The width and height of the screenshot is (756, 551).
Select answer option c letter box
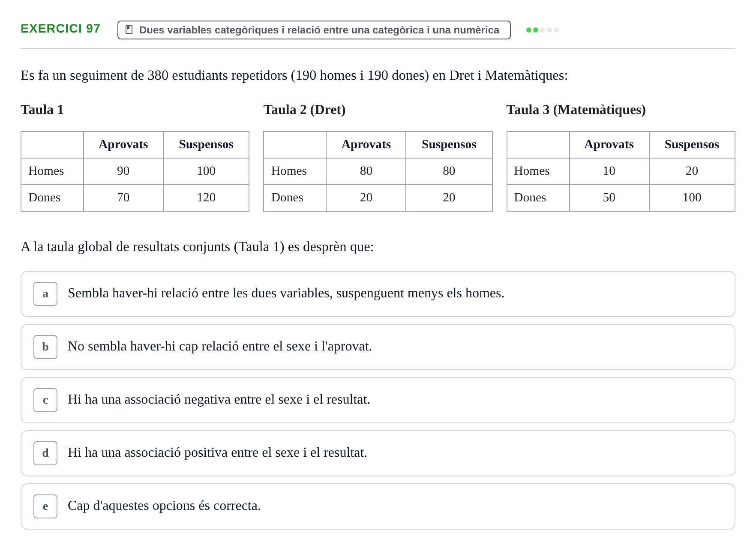45,400
